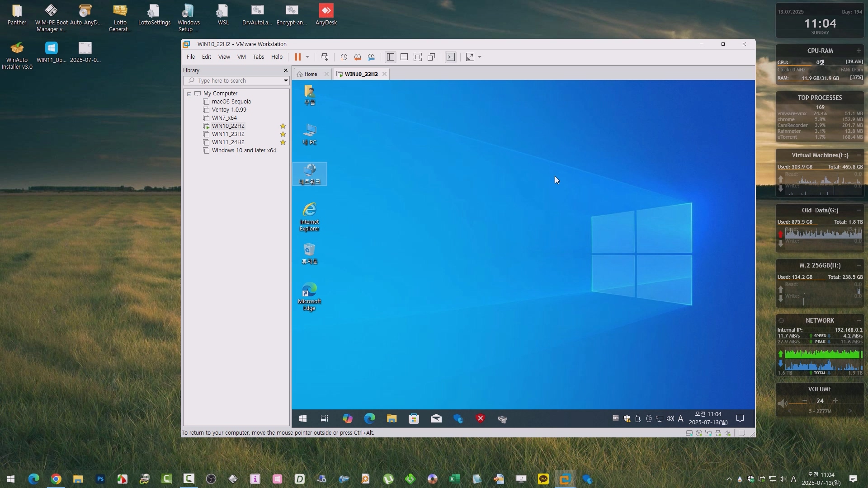Open the Snapshot Manager icon

[x=371, y=57]
